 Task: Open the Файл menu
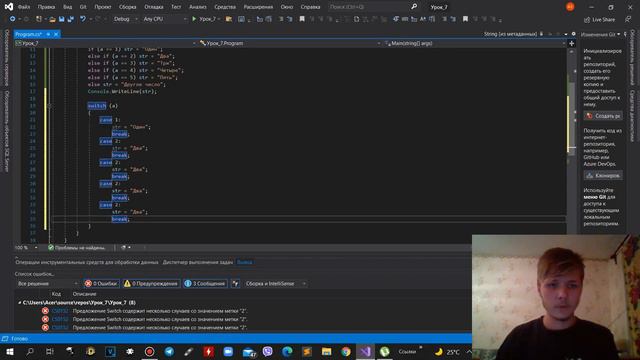click(x=24, y=7)
